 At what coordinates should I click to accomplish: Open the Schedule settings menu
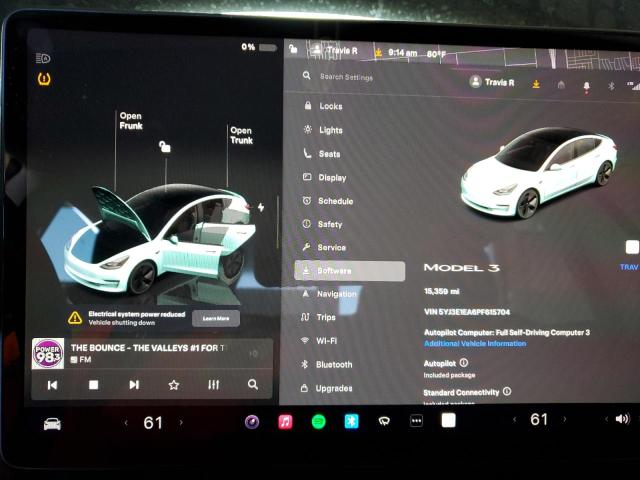[x=328, y=201]
